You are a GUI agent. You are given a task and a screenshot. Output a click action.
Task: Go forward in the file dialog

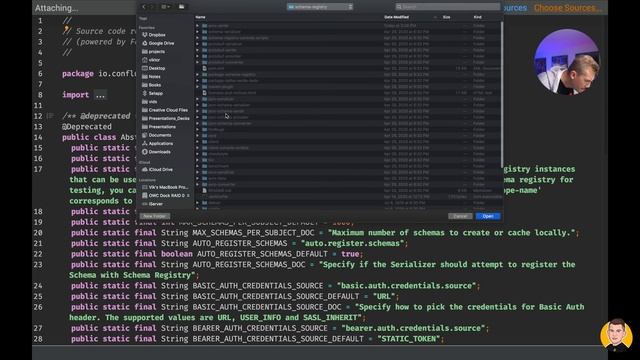[151, 7]
